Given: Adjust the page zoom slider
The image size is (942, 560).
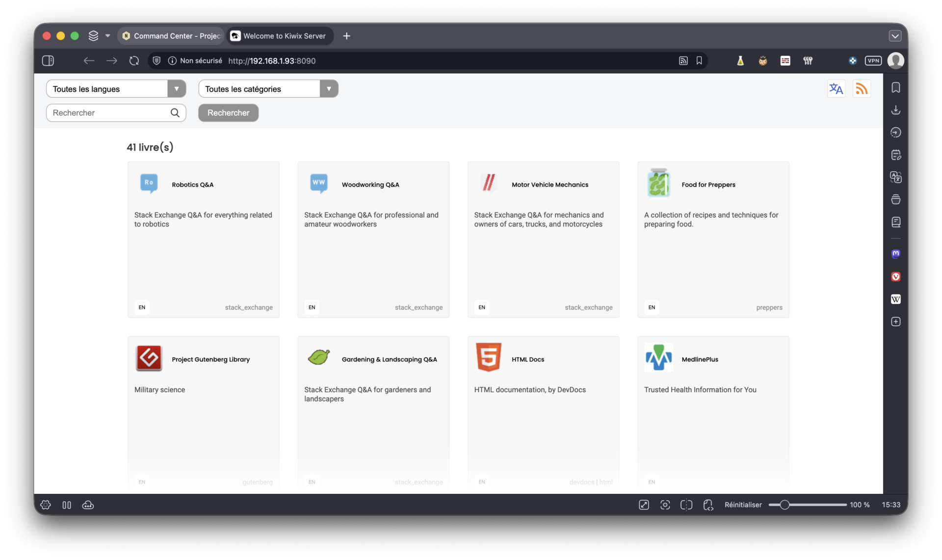Looking at the screenshot, I should 785,505.
